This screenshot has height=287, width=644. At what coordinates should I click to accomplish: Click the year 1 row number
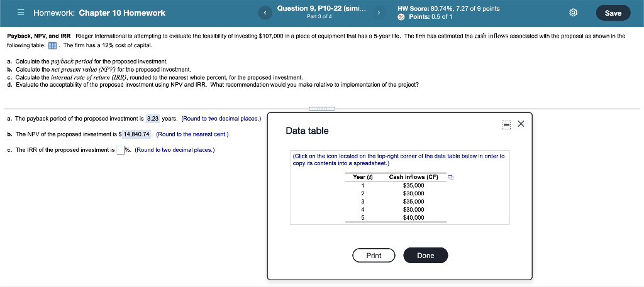363,185
